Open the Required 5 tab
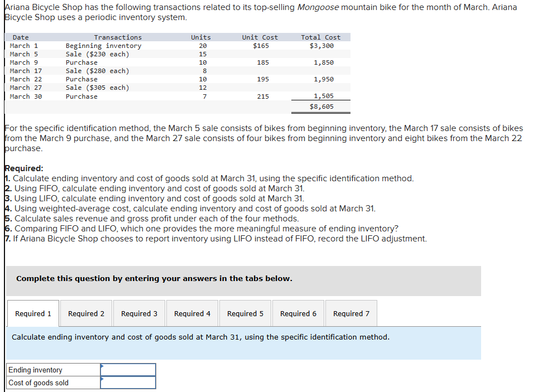Image resolution: width=533 pixels, height=392 pixels. coord(245,313)
